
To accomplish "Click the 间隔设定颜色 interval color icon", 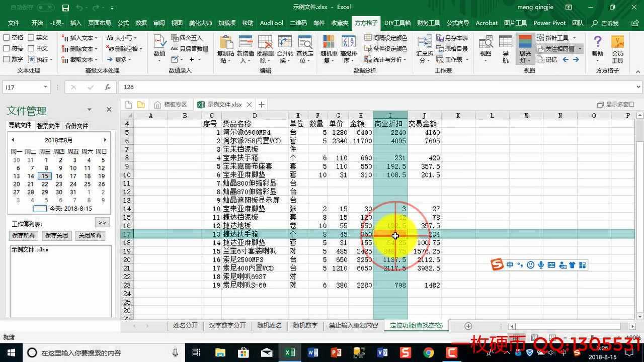I will pos(368,38).
